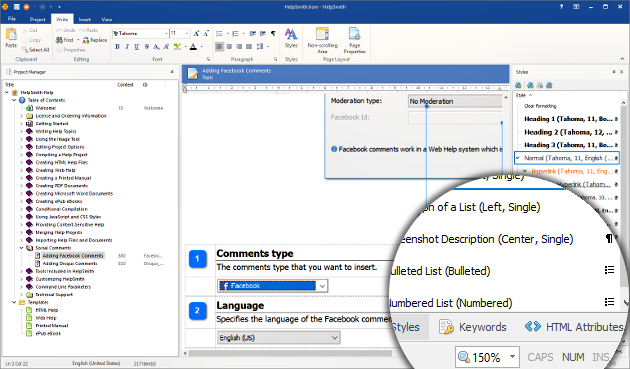
Task: Click the first icon in Styles panel toolbar
Action: [x=518, y=85]
